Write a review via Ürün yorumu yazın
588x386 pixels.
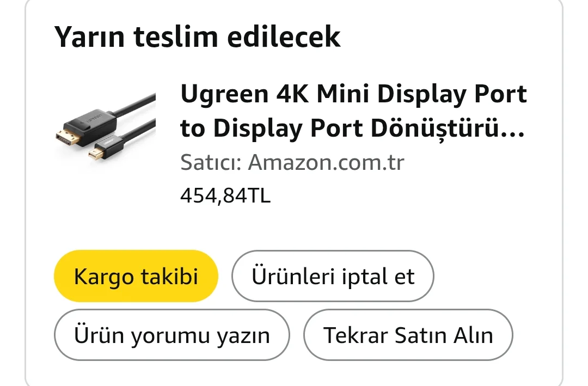click(x=171, y=335)
